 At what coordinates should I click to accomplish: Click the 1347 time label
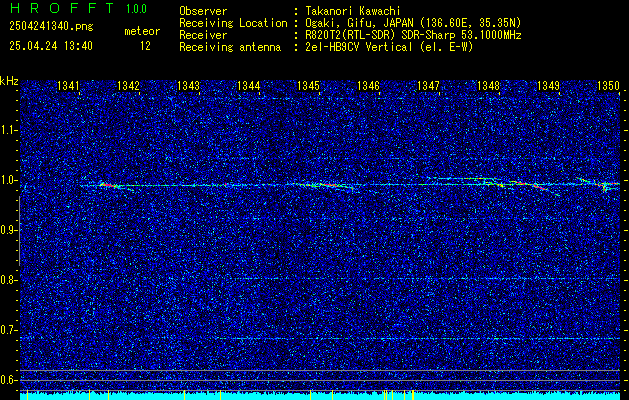click(x=428, y=85)
